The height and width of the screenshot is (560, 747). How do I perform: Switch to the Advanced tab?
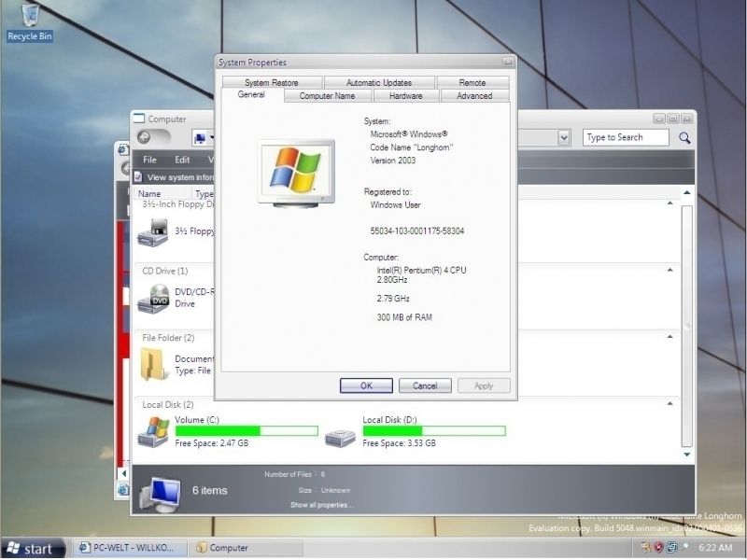474,96
